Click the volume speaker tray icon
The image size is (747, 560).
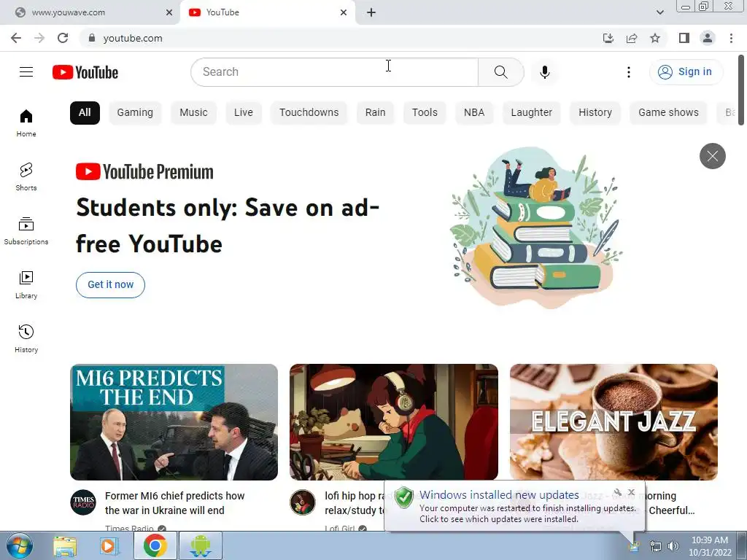[673, 546]
